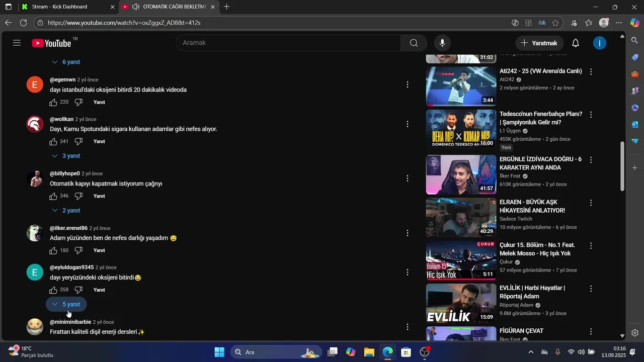Click the taskbar Ara search box
The width and height of the screenshot is (644, 362).
(276, 352)
